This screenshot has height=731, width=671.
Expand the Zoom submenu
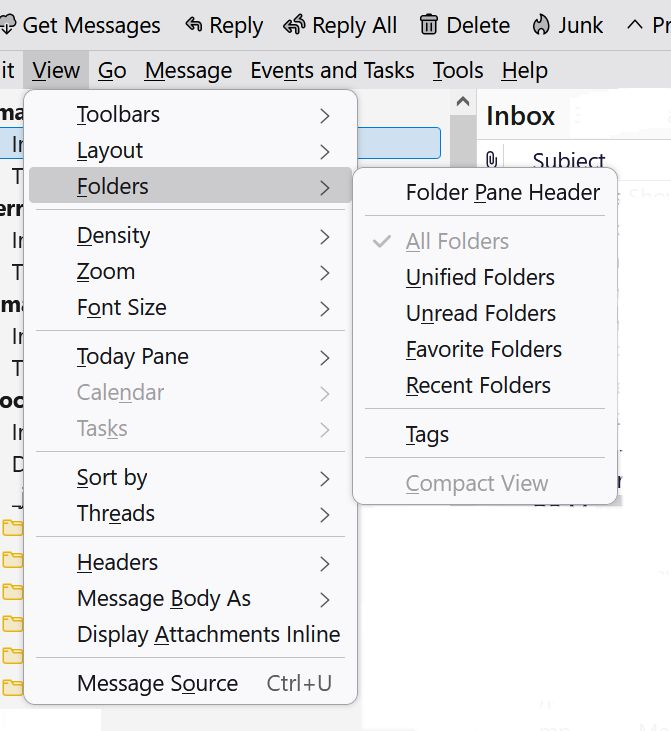pyautogui.click(x=190, y=271)
